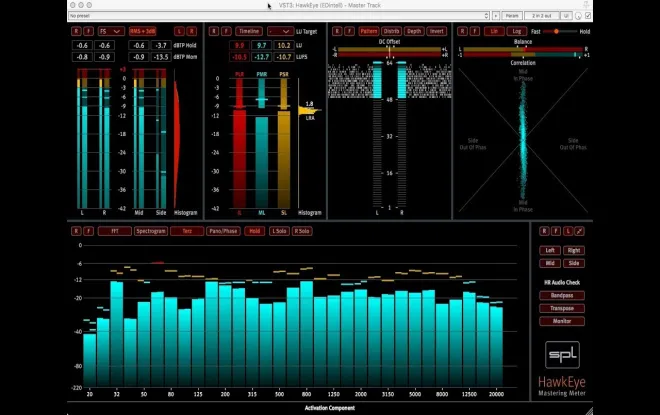
Task: Toggle the Hold button in the analyzer
Action: coord(255,231)
